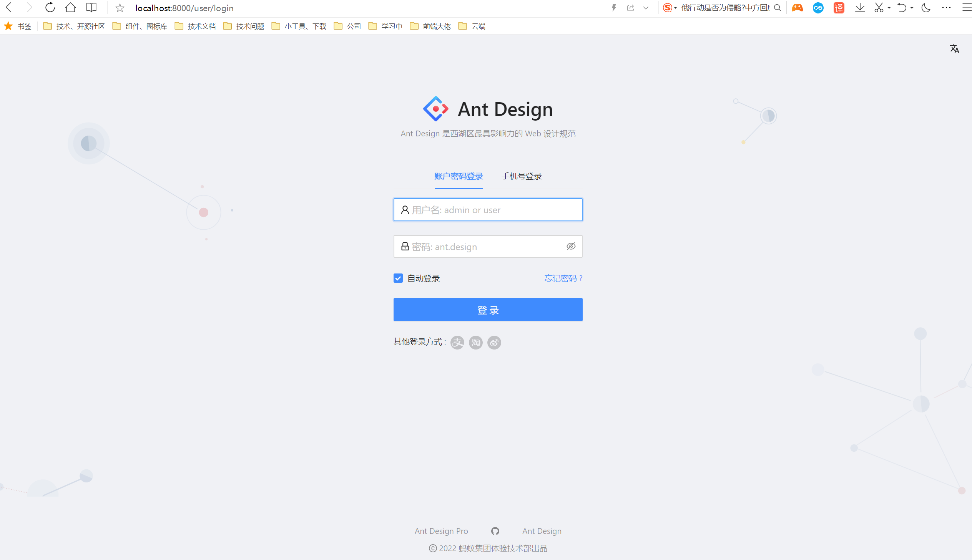Viewport: 972px width, 560px height.
Task: Switch to the 手机号登录 tab
Action: tap(521, 176)
